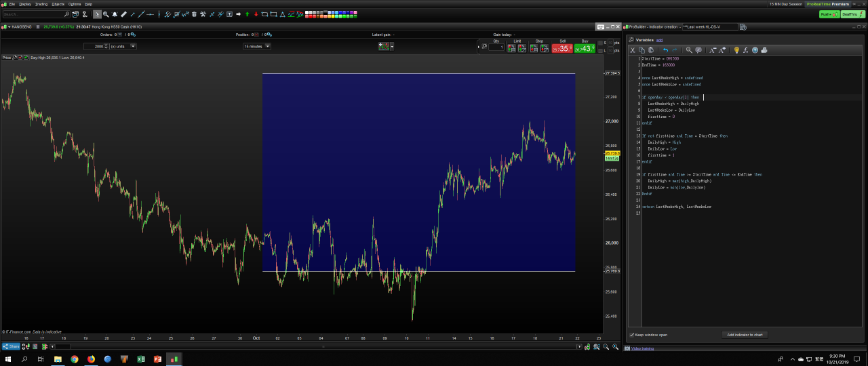Toggle the Keep window open checkbox
The height and width of the screenshot is (366, 868).
point(631,335)
